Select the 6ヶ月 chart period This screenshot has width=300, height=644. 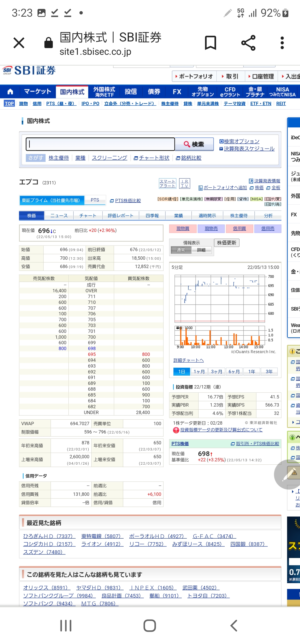point(234,371)
